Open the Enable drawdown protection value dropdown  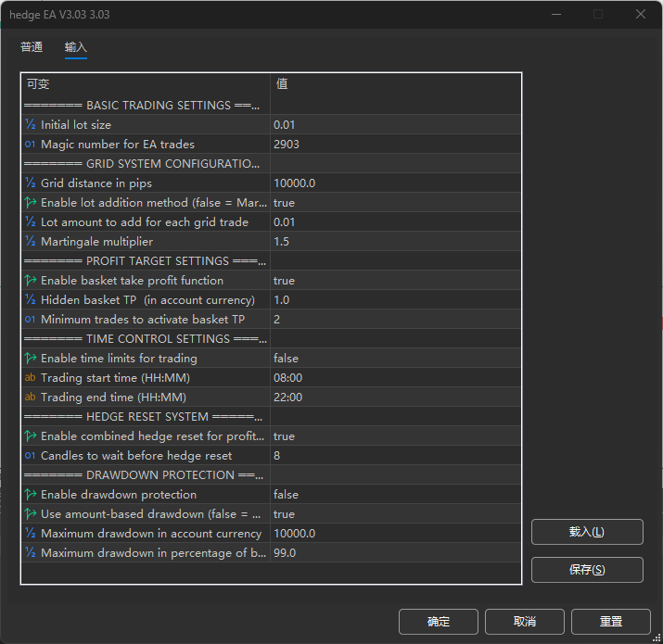[x=395, y=495]
